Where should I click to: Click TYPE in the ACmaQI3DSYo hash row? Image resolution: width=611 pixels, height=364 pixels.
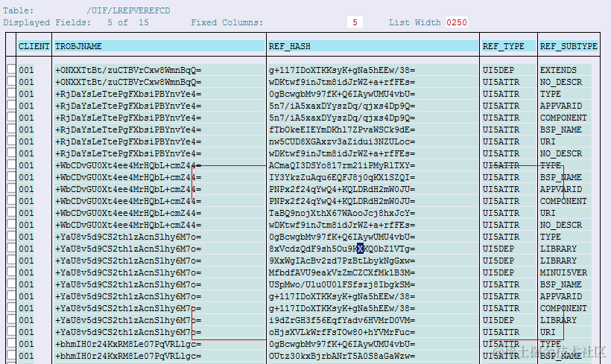[550, 165]
